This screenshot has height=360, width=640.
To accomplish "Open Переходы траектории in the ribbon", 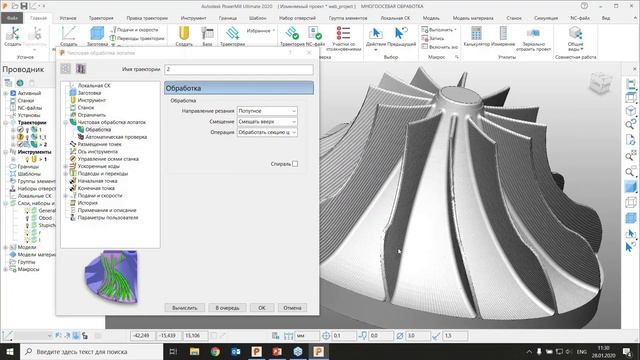I will click(x=137, y=38).
